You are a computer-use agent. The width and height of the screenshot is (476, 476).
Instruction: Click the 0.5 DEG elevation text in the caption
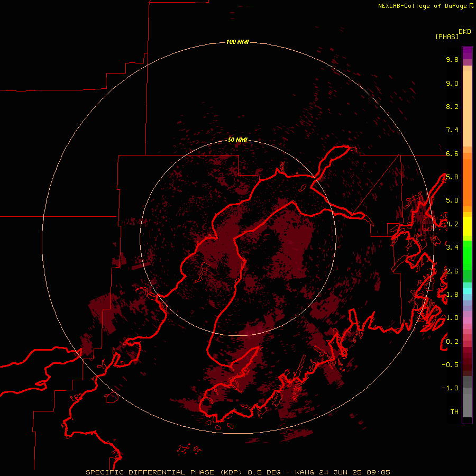click(264, 472)
